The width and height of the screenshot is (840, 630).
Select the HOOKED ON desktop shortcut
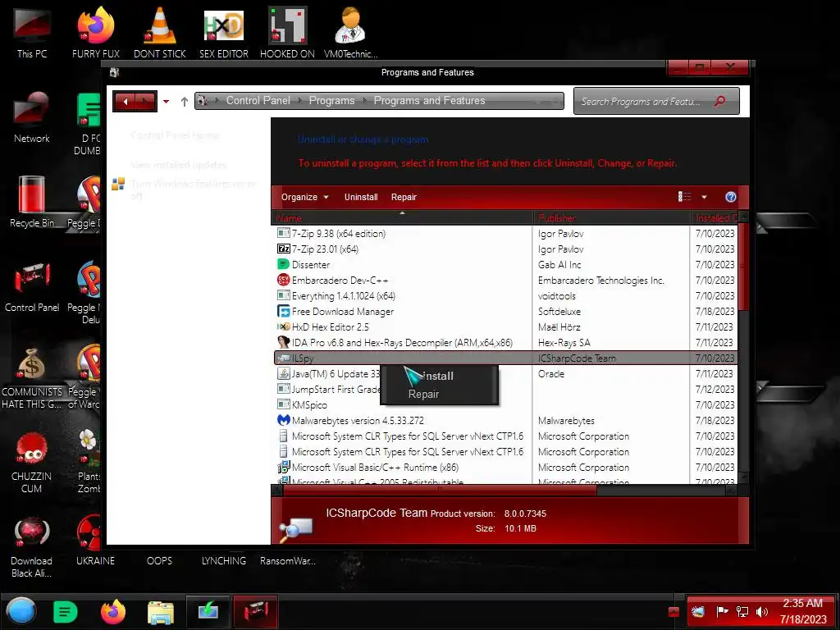[287, 33]
